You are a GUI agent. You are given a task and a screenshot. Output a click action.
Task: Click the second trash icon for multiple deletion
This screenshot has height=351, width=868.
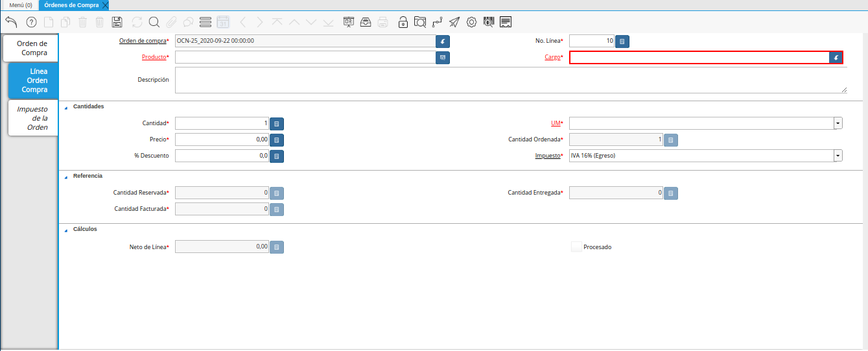point(99,22)
